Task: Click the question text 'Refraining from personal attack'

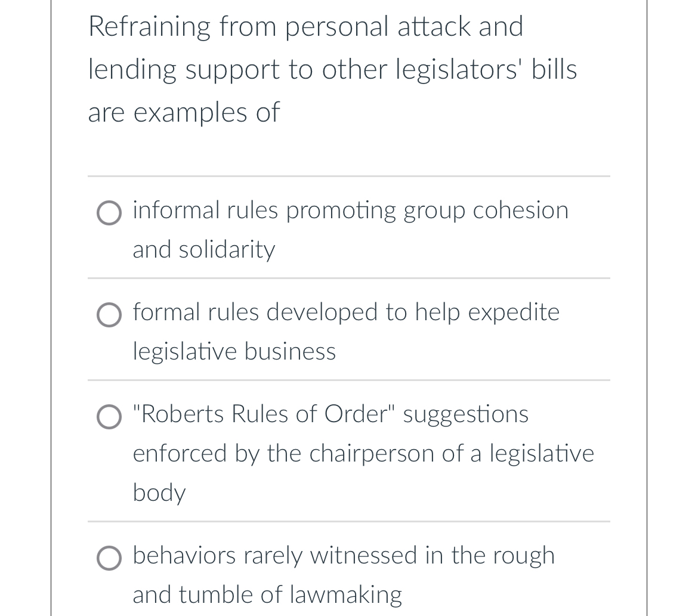Action: coord(305,26)
